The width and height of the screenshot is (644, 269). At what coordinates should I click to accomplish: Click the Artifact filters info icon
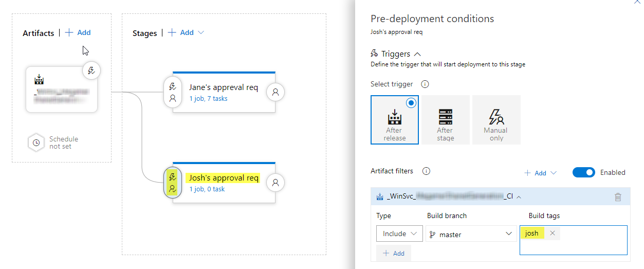click(x=426, y=171)
